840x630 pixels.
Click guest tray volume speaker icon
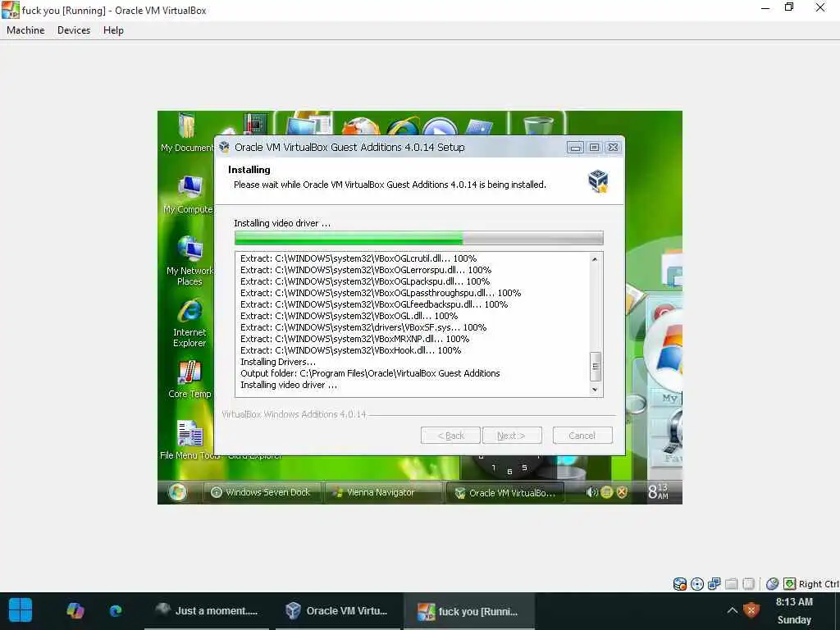click(x=591, y=492)
